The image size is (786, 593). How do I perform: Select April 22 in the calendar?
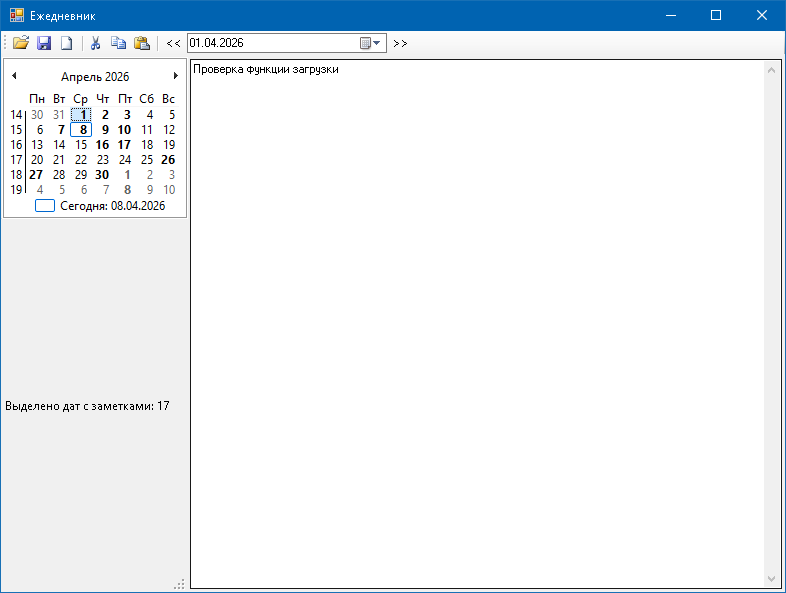click(81, 160)
